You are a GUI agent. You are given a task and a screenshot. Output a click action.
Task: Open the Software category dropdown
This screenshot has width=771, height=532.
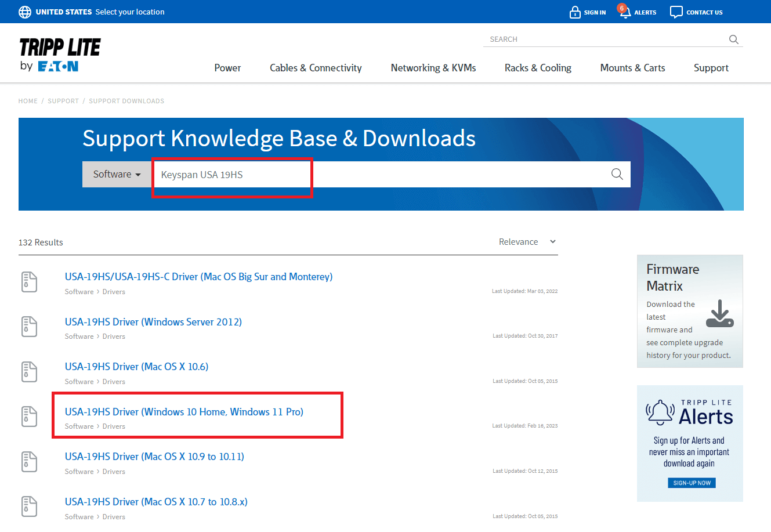[117, 174]
